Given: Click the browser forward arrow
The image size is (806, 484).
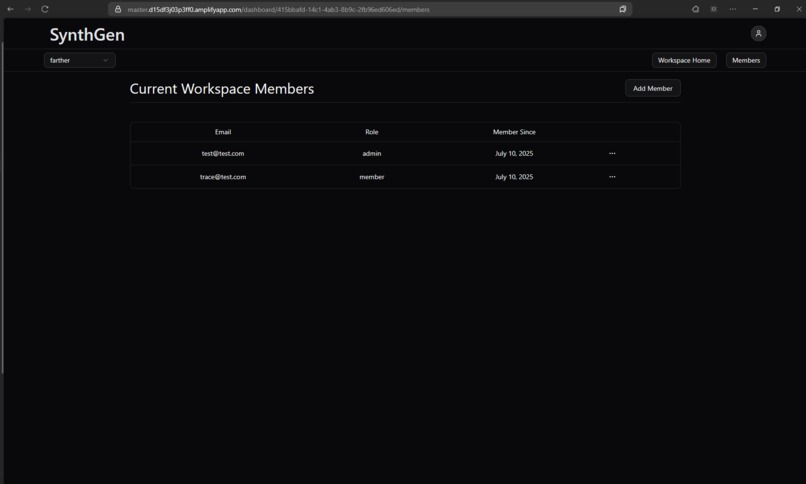Looking at the screenshot, I should tap(28, 9).
